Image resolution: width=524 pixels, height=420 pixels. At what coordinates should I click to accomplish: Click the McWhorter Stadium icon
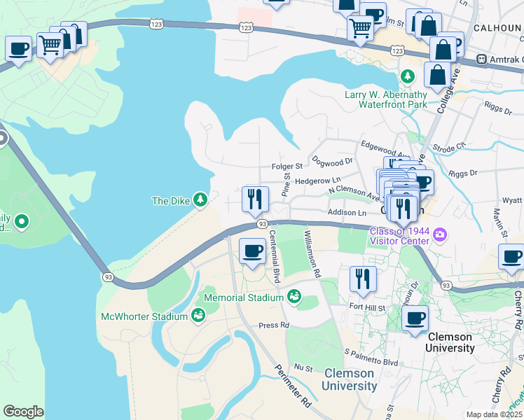coord(198,316)
